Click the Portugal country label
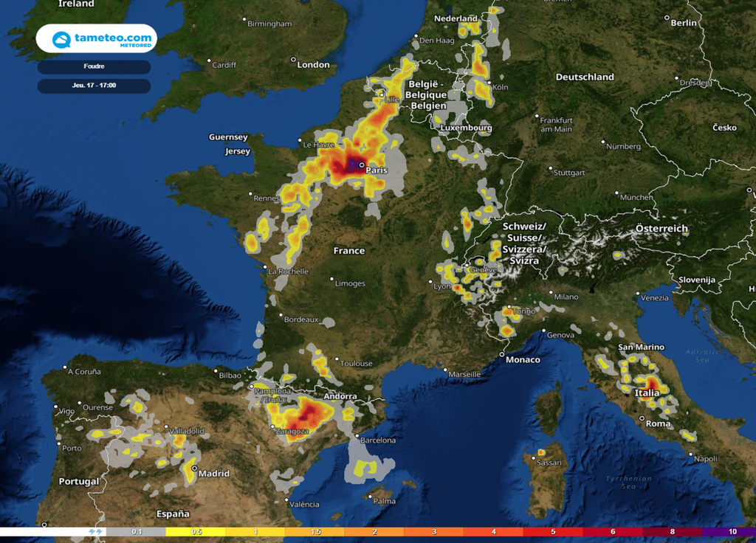756x543 pixels. click(x=78, y=481)
